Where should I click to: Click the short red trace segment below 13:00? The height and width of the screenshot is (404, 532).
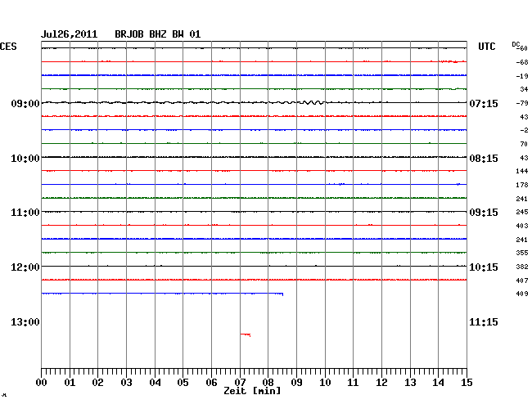tap(246, 334)
